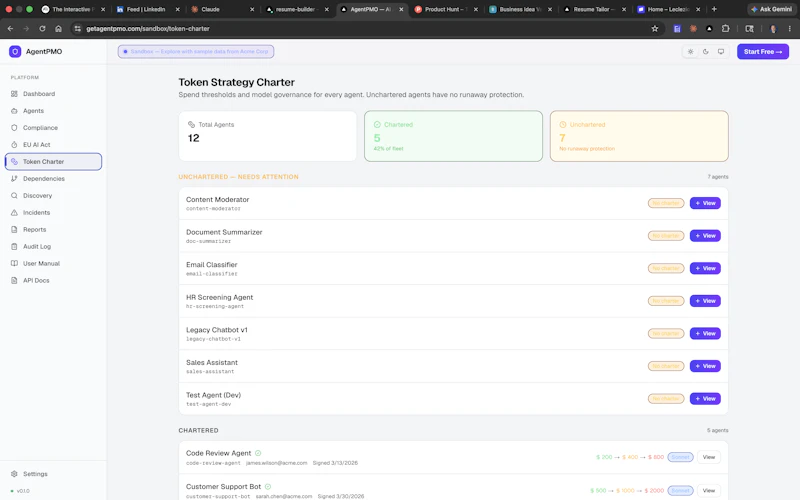Click the browser back arrow
The height and width of the screenshot is (500, 800).
click(x=10, y=29)
